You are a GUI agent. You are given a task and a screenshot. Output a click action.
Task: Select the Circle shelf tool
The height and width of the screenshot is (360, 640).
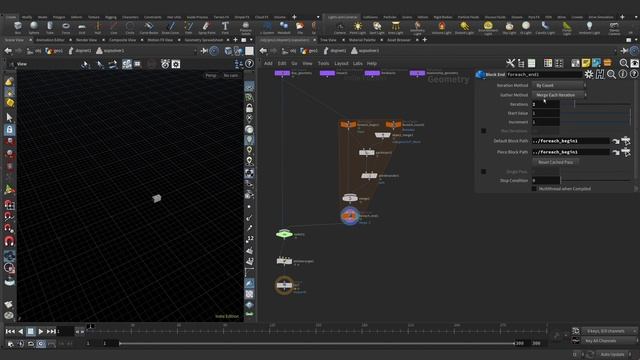tap(130, 27)
